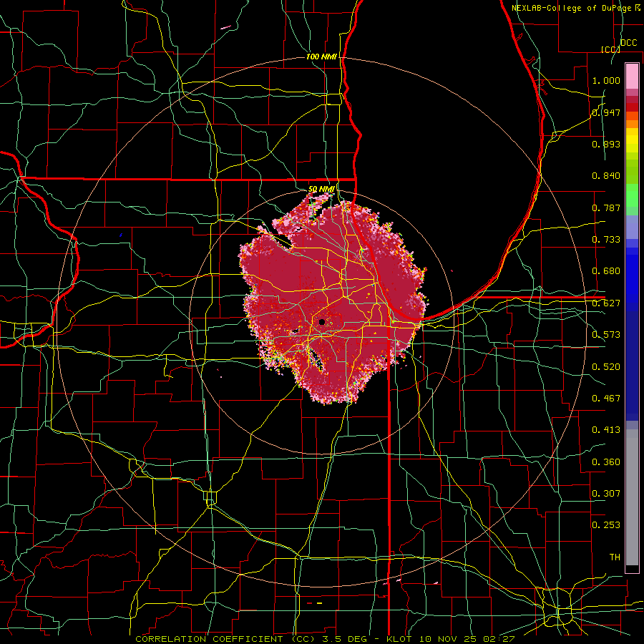The width and height of the screenshot is (644, 644).
Task: Select the 0.893 scale value
Action: coord(606,144)
